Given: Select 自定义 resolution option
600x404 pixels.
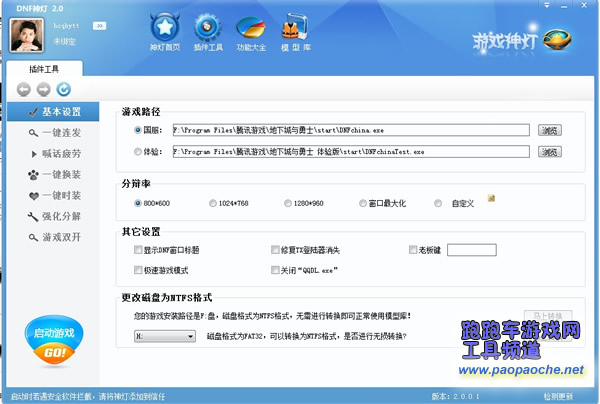Looking at the screenshot, I should pos(438,203).
